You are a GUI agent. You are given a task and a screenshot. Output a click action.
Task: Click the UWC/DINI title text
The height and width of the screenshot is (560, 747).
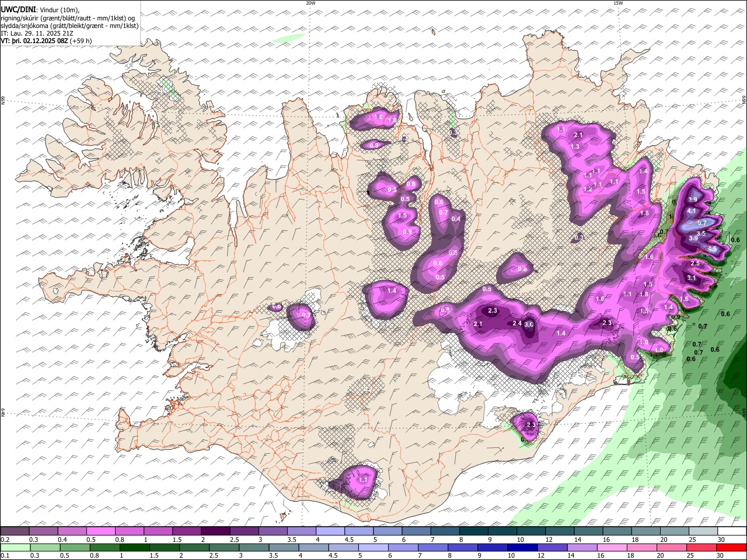18,9
